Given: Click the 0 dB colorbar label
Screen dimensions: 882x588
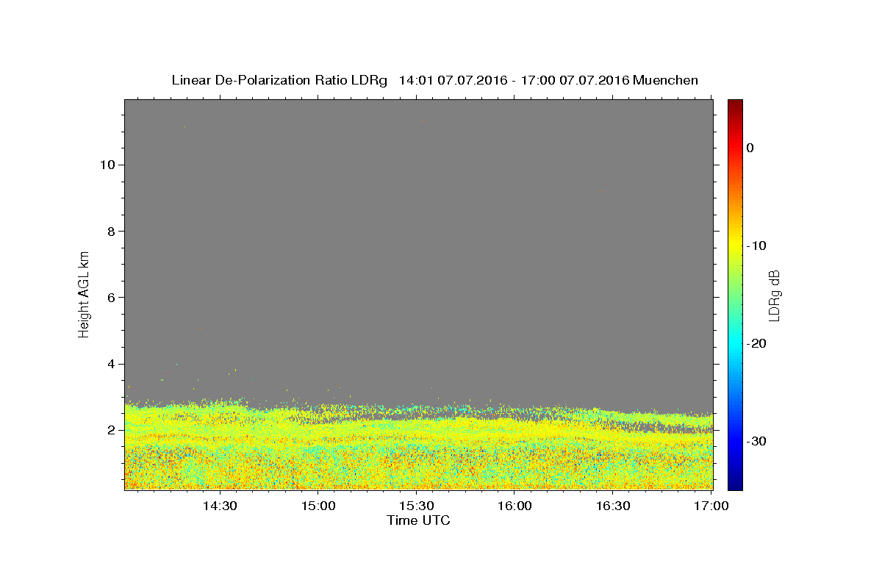Looking at the screenshot, I should tap(750, 148).
